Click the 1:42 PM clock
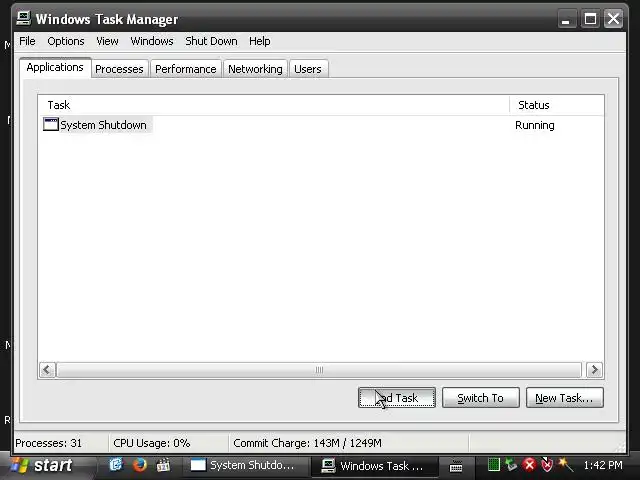The width and height of the screenshot is (640, 480). click(603, 465)
